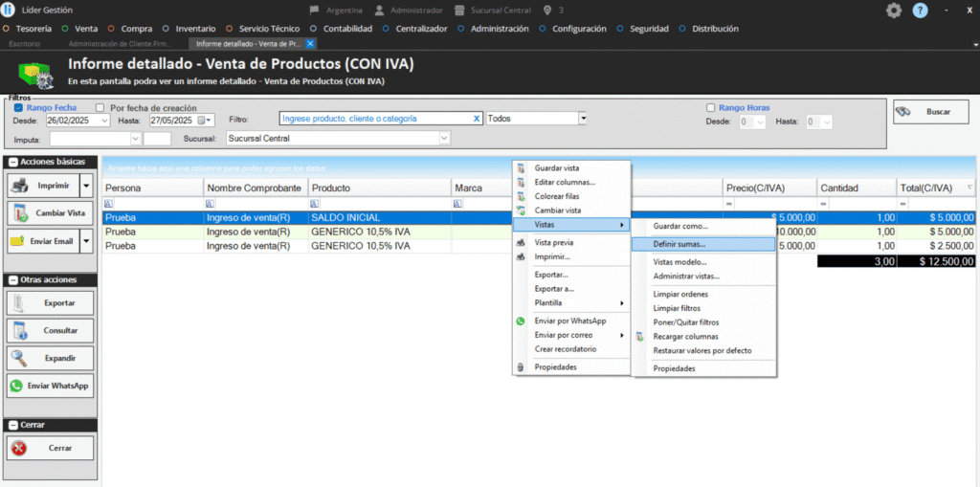Expand the Todos filter dropdown
Viewport: 980px width, 487px height.
(x=581, y=119)
